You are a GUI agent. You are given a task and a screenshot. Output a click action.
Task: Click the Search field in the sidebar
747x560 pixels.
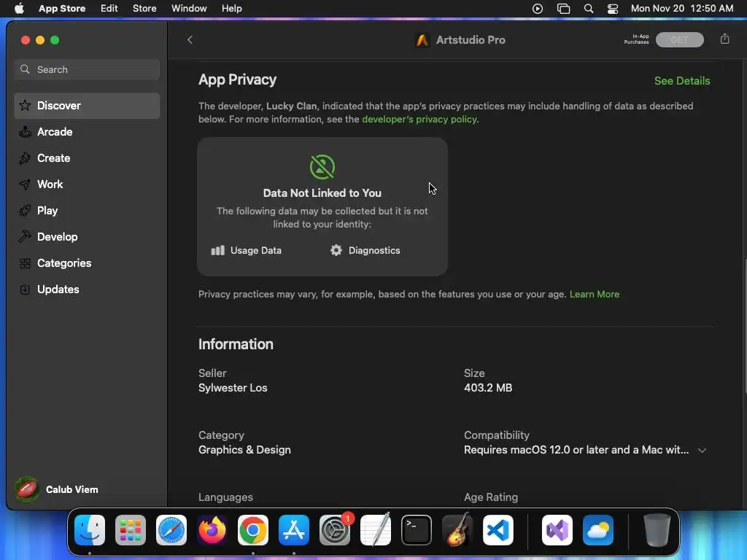[x=88, y=69]
